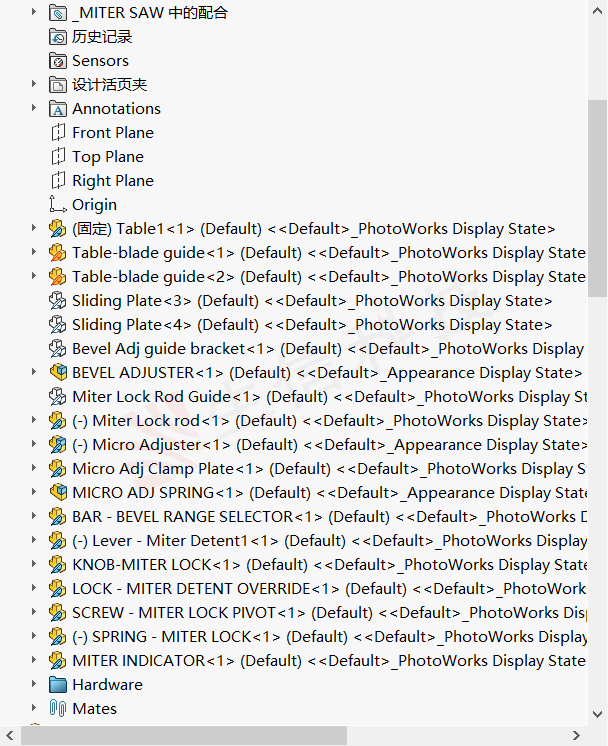The image size is (608, 746).
Task: Select the Front Plane icon
Action: tap(58, 133)
